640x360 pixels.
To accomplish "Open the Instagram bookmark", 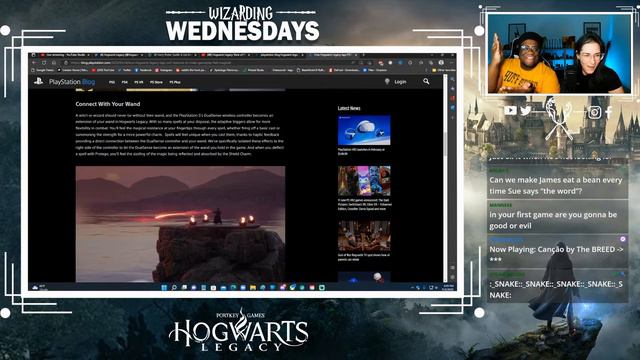I will tap(163, 70).
